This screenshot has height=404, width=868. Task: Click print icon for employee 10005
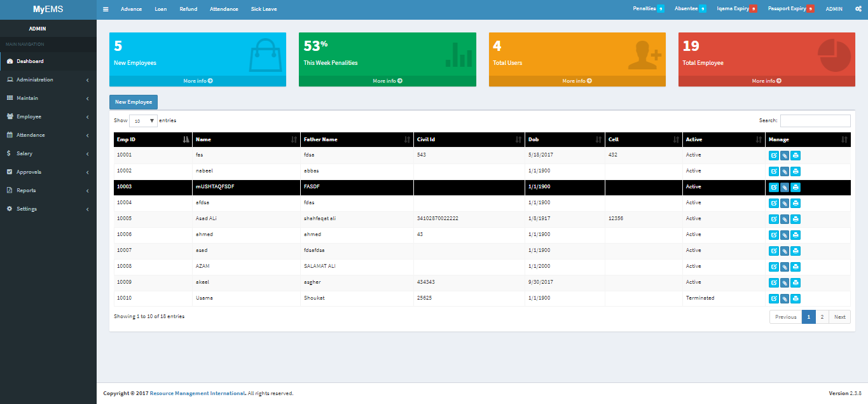tap(796, 219)
